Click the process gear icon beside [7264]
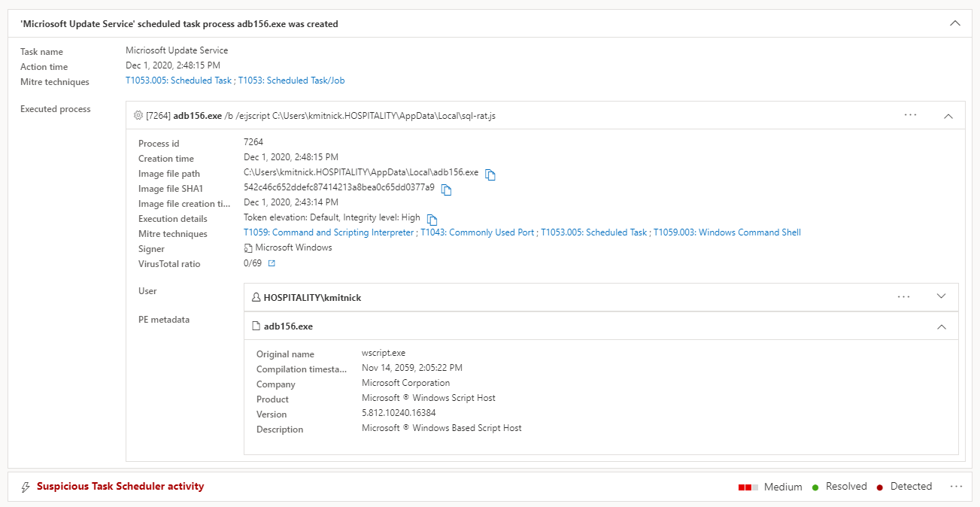 click(138, 116)
